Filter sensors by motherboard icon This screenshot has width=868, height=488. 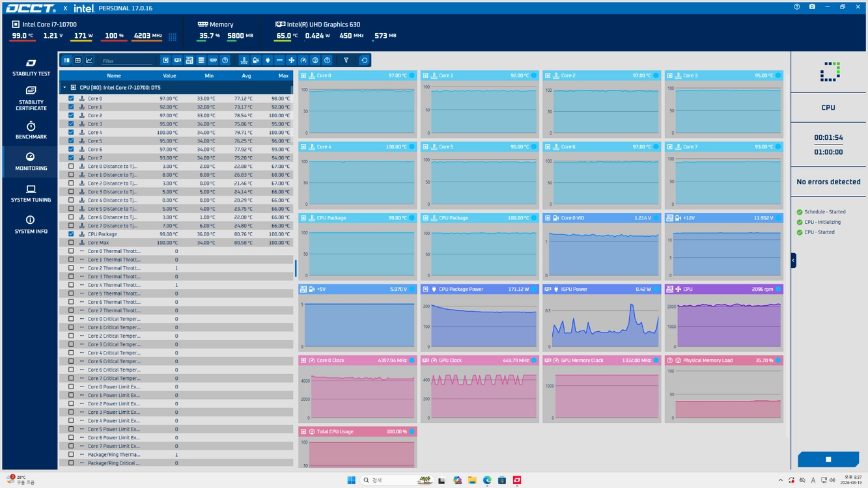189,61
